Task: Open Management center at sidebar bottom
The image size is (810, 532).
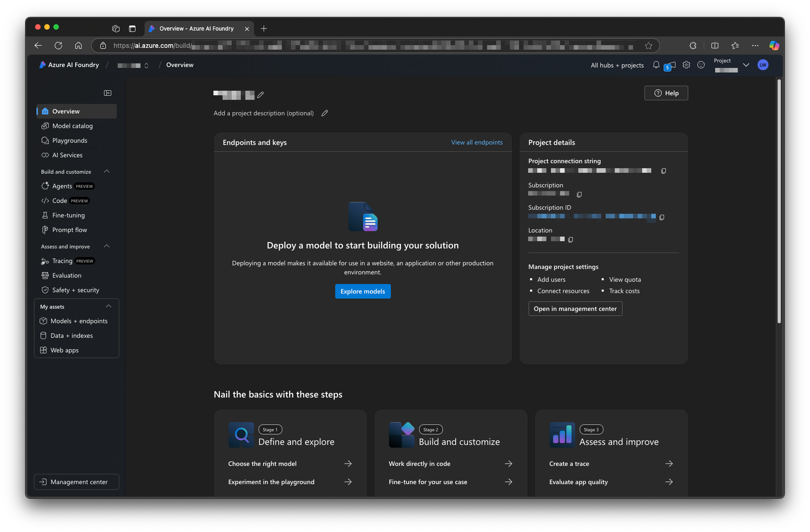Action: tap(77, 482)
